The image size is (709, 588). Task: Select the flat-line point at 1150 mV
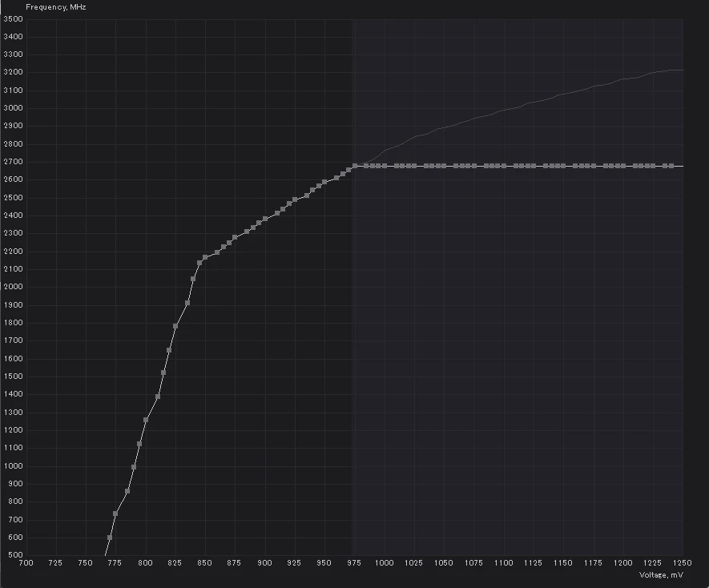(x=563, y=166)
